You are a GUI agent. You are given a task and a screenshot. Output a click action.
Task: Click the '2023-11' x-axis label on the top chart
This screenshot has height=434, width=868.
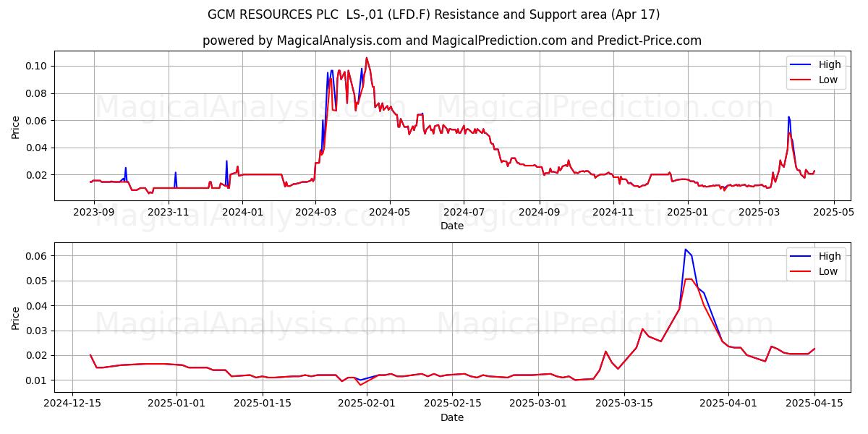pyautogui.click(x=169, y=213)
